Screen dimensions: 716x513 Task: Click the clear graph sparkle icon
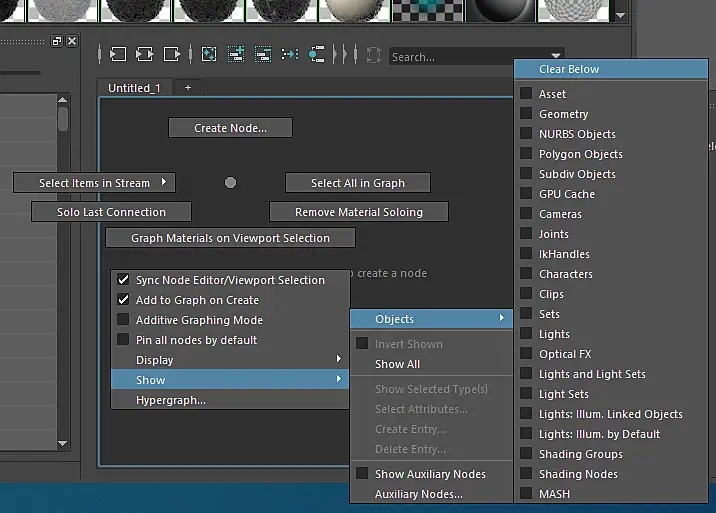tap(209, 54)
